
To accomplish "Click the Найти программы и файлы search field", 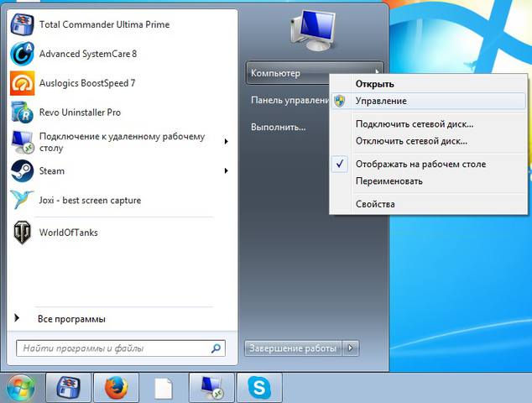I will 121,348.
